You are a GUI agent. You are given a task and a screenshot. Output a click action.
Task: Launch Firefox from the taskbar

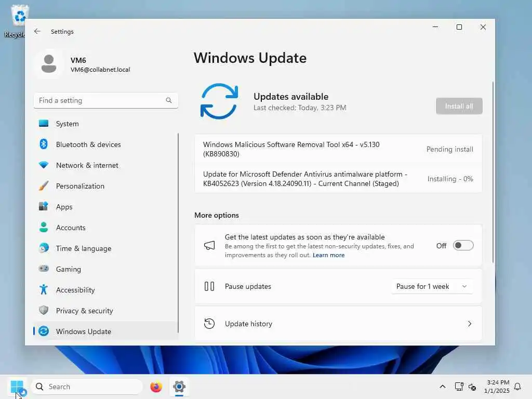[156, 387]
